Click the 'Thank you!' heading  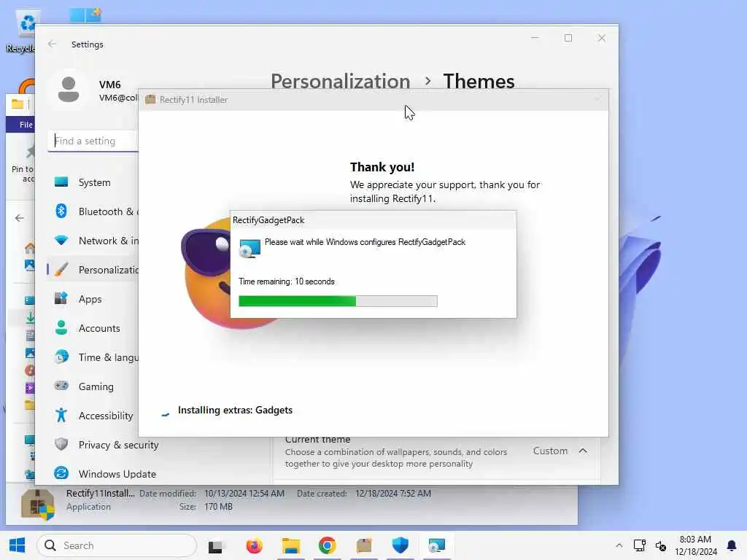pos(382,167)
